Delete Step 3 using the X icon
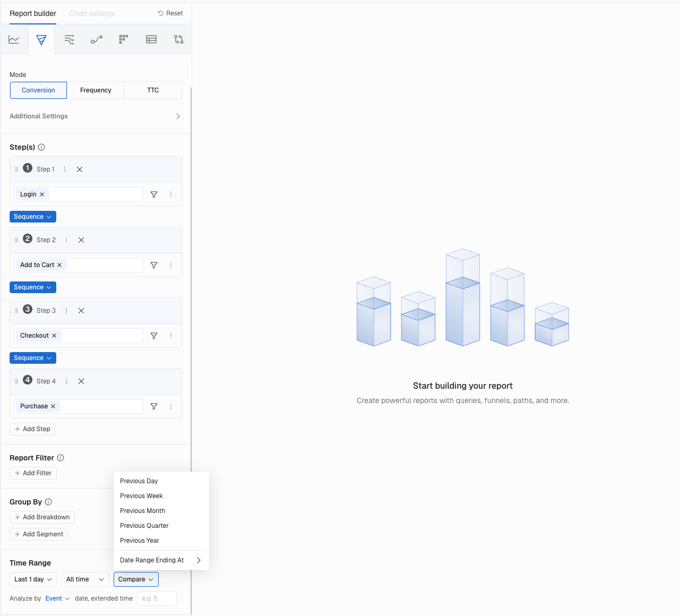 pos(81,311)
